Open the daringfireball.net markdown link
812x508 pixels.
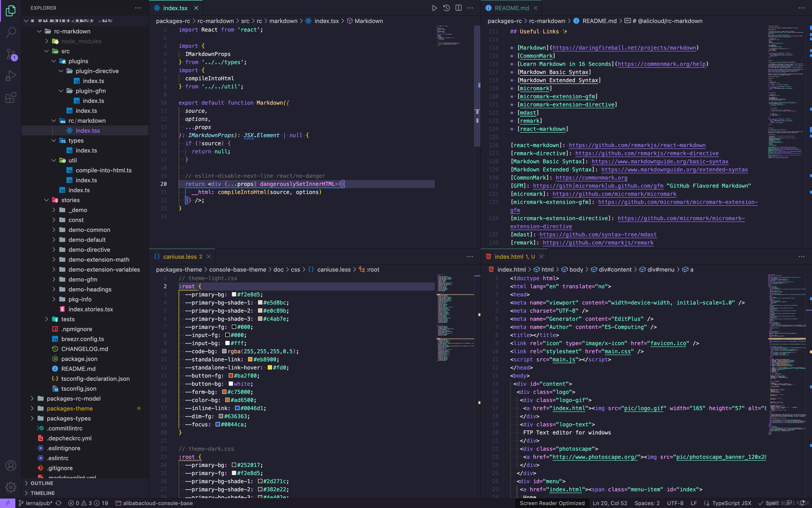pyautogui.click(x=624, y=48)
